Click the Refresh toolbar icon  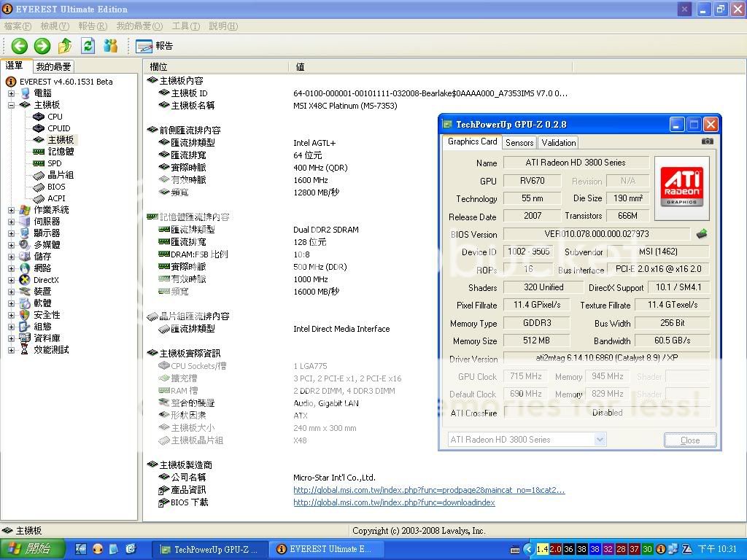[x=88, y=46]
